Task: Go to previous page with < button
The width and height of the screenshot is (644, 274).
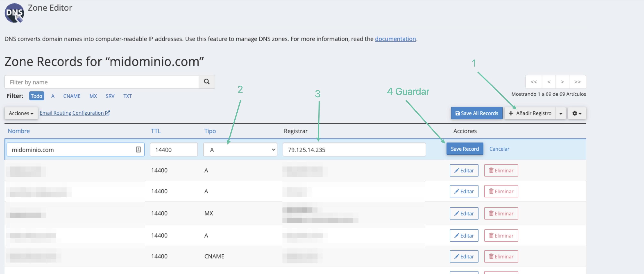Action: (549, 82)
